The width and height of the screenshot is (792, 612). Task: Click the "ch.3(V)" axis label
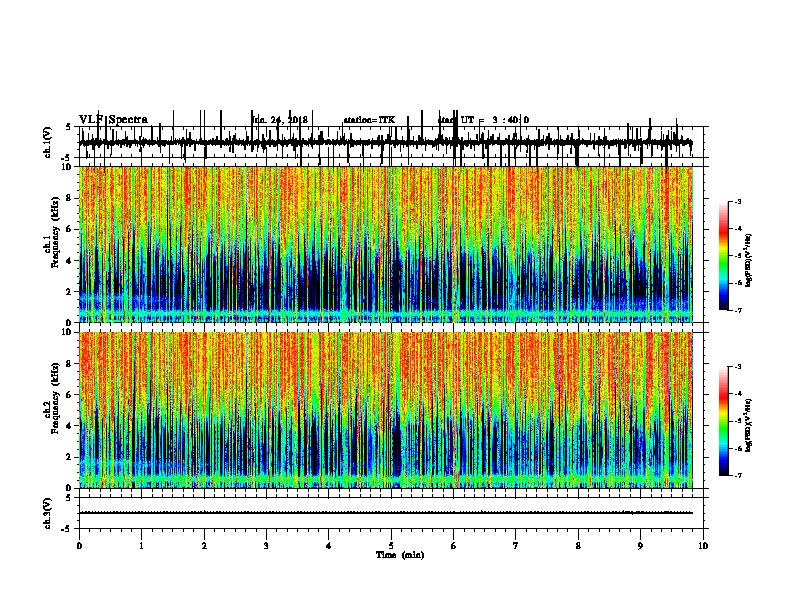[48, 513]
